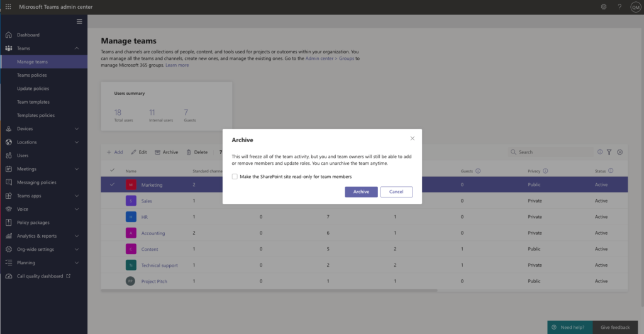This screenshot has height=334, width=644.
Task: Click the Org-wide settings gear icon
Action: coord(9,249)
